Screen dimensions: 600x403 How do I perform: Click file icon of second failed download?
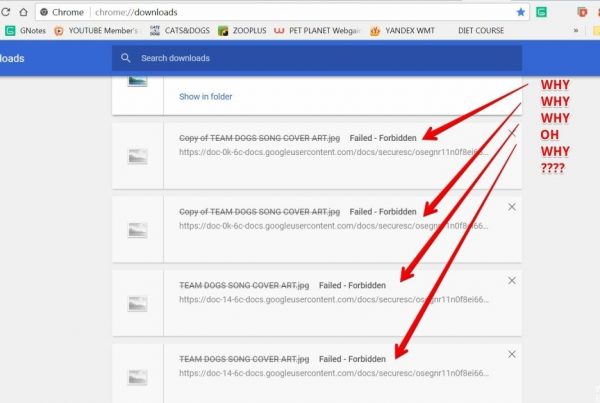click(x=137, y=230)
